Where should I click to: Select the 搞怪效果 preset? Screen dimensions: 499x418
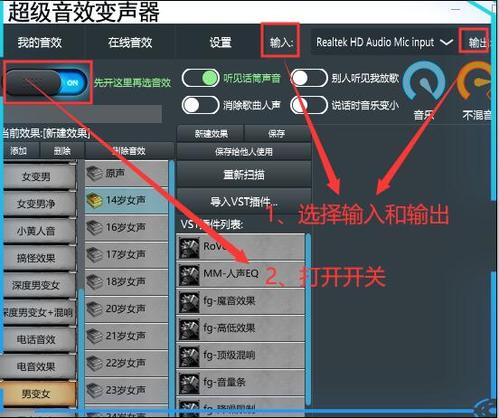pos(39,258)
